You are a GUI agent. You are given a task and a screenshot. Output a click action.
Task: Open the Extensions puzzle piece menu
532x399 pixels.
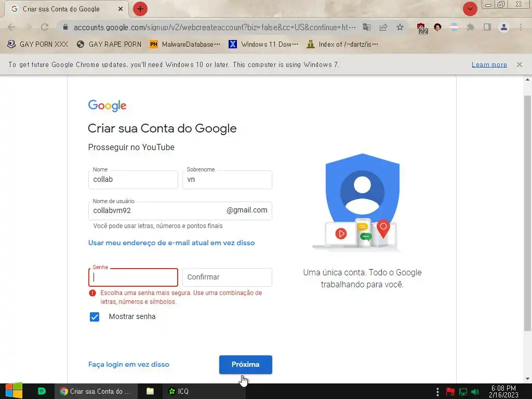[471, 27]
